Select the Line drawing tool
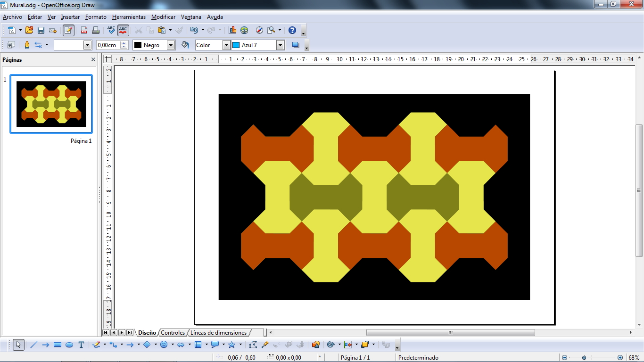 33,345
